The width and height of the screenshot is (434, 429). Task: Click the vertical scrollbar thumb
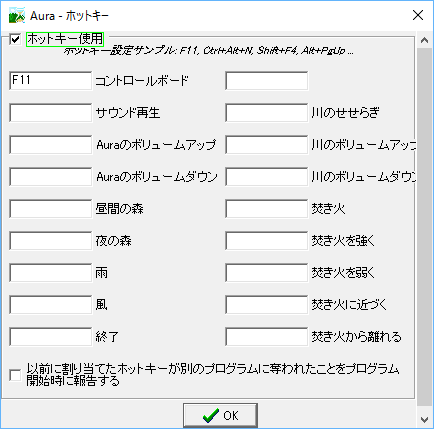pyautogui.click(x=424, y=227)
